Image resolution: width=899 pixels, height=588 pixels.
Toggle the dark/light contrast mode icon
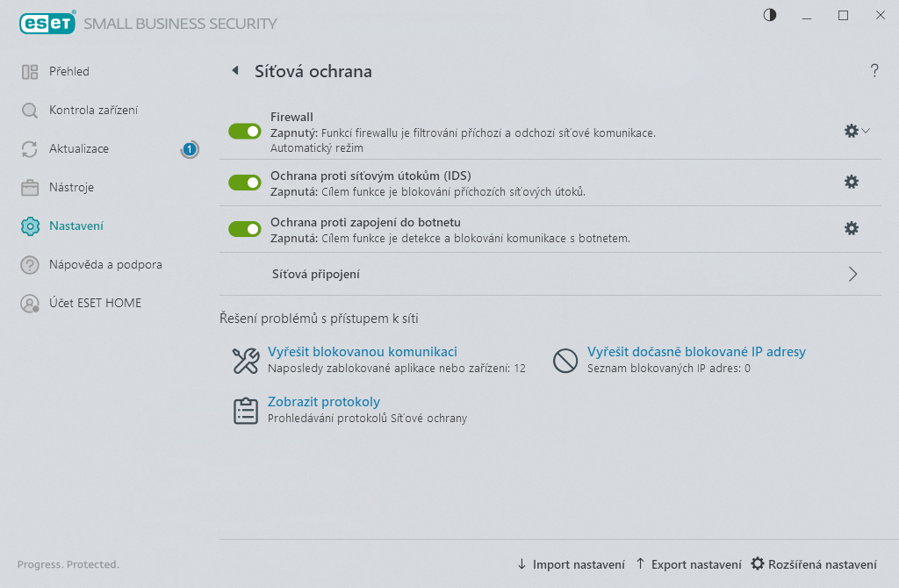tap(770, 16)
